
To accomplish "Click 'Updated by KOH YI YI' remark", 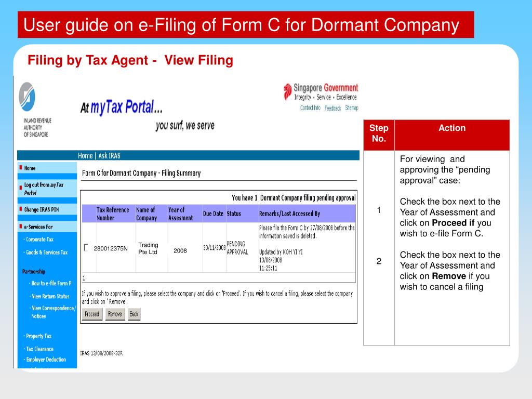I will pyautogui.click(x=281, y=252).
